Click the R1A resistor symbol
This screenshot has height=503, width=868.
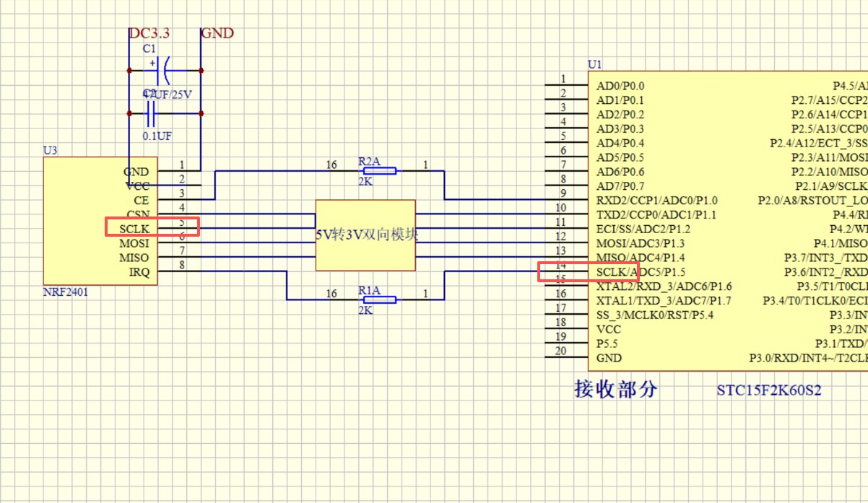[x=379, y=299]
